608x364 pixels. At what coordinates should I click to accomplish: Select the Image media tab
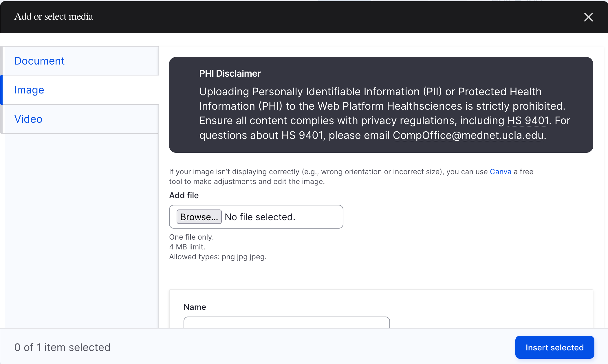[29, 90]
